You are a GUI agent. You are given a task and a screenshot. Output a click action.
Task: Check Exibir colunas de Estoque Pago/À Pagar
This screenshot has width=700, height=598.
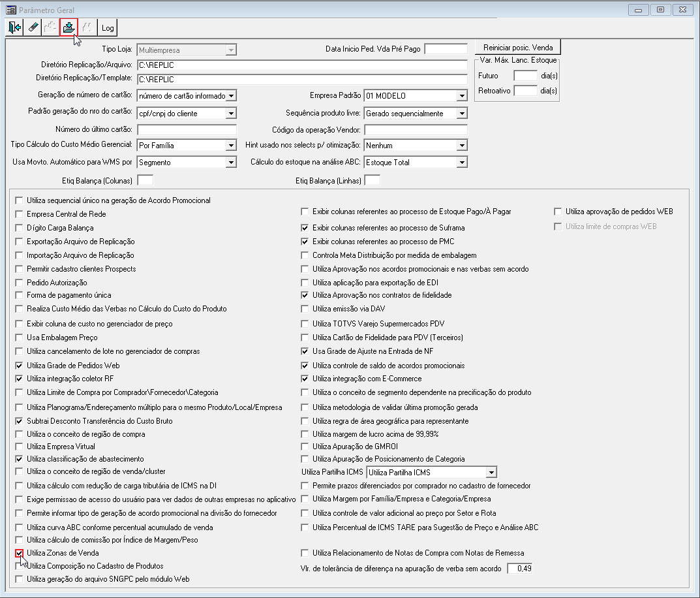pos(305,212)
